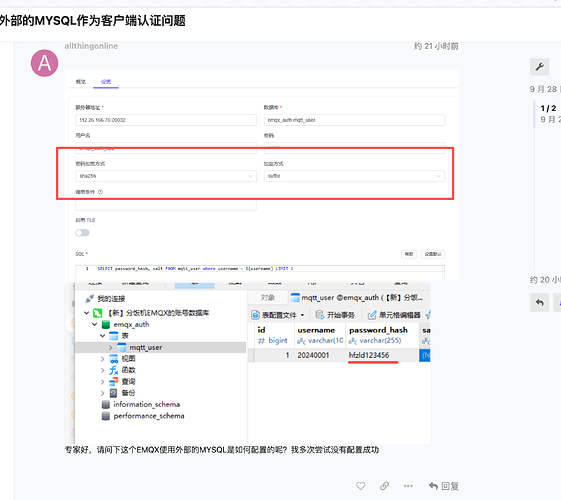The height and width of the screenshot is (500, 561).
Task: Open the sha256 password hash dropdown
Action: point(166,176)
